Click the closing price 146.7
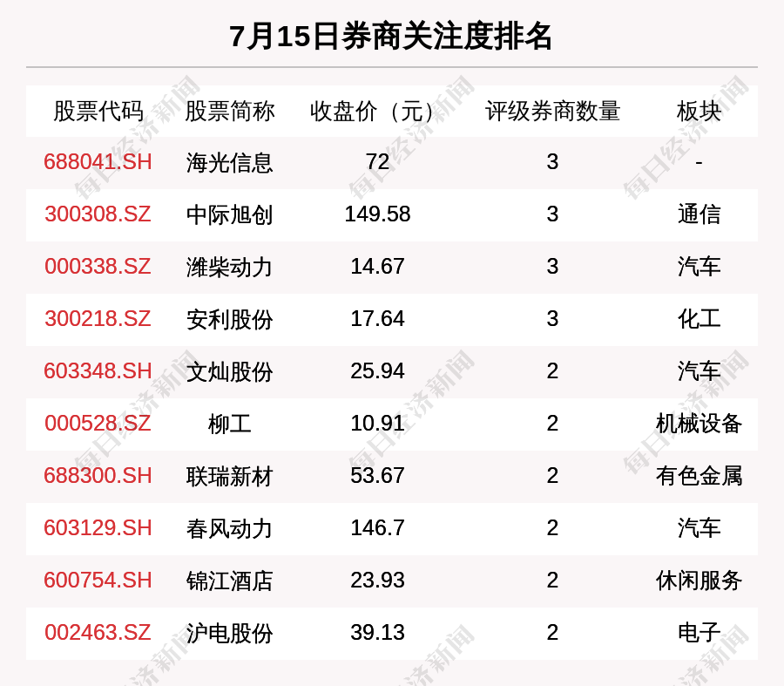The height and width of the screenshot is (686, 784). 377,528
